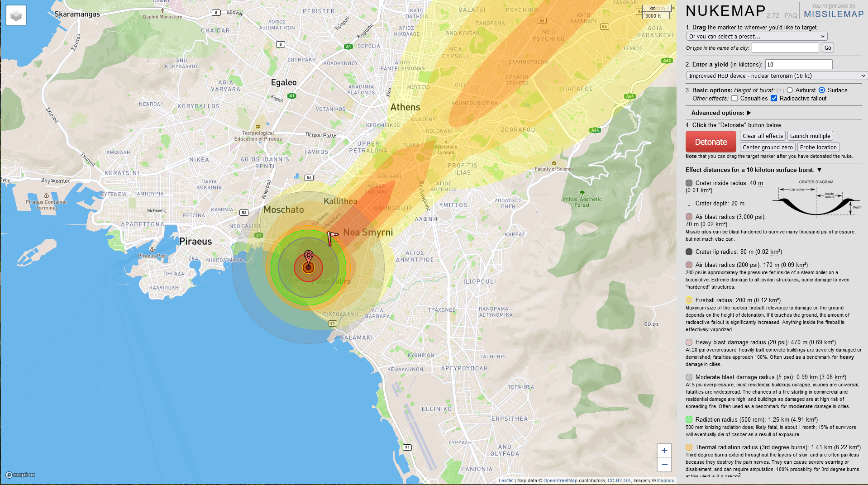Viewport: 868px width, 485px height.
Task: Click the Kallithea label on map
Action: 340,201
